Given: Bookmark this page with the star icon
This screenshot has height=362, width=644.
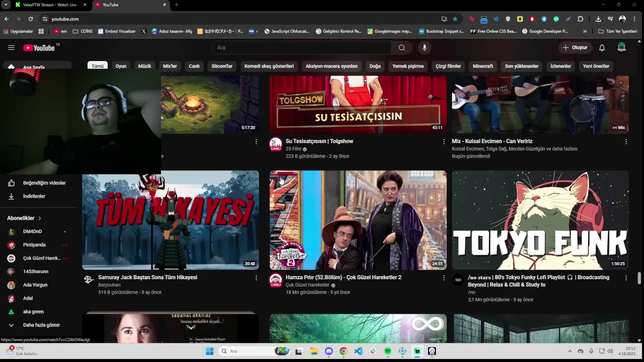Looking at the screenshot, I should 455,19.
